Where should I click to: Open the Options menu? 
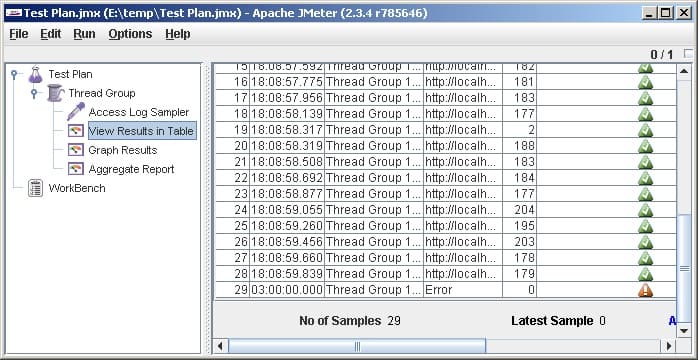coord(130,34)
